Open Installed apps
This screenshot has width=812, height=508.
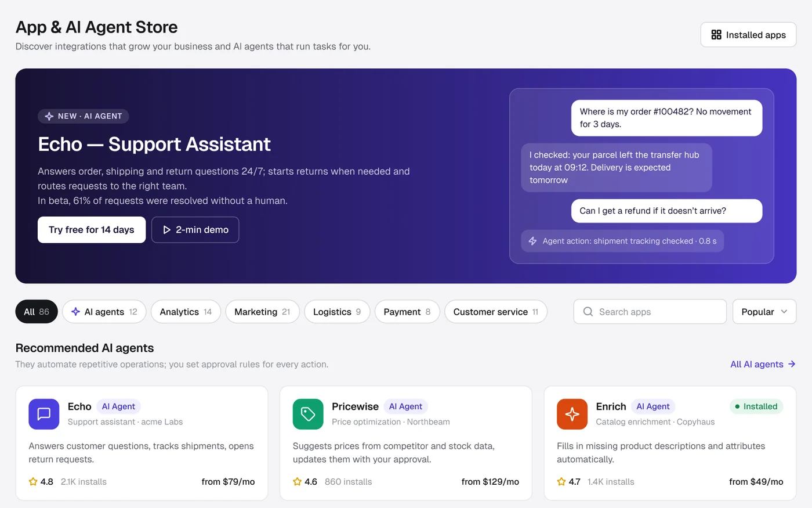(748, 35)
